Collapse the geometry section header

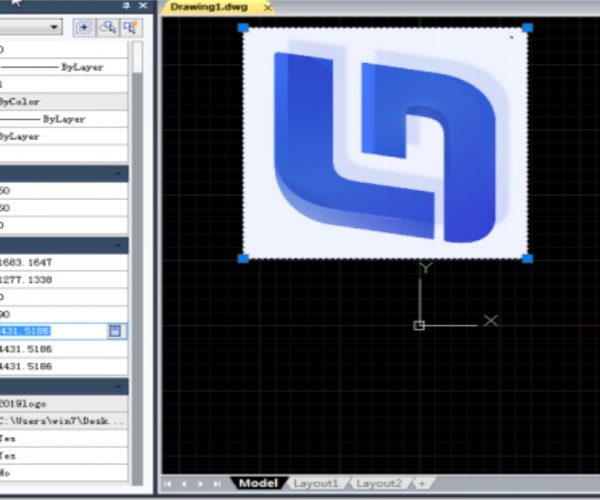click(x=118, y=245)
